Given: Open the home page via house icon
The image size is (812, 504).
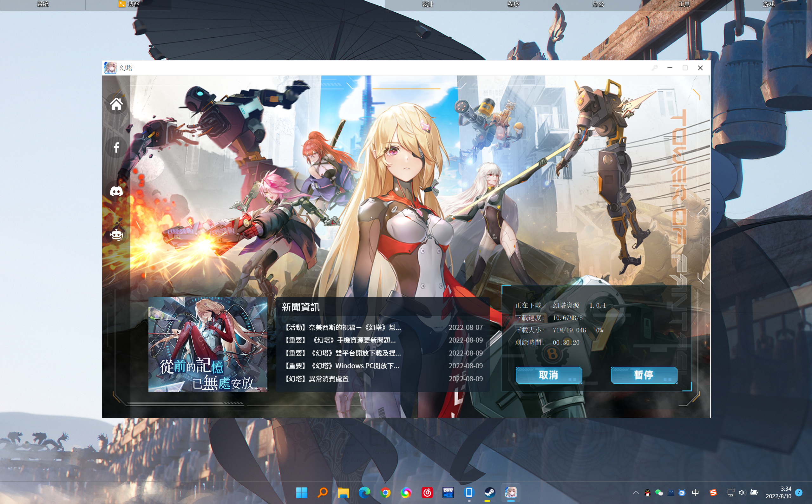Looking at the screenshot, I should click(x=116, y=104).
